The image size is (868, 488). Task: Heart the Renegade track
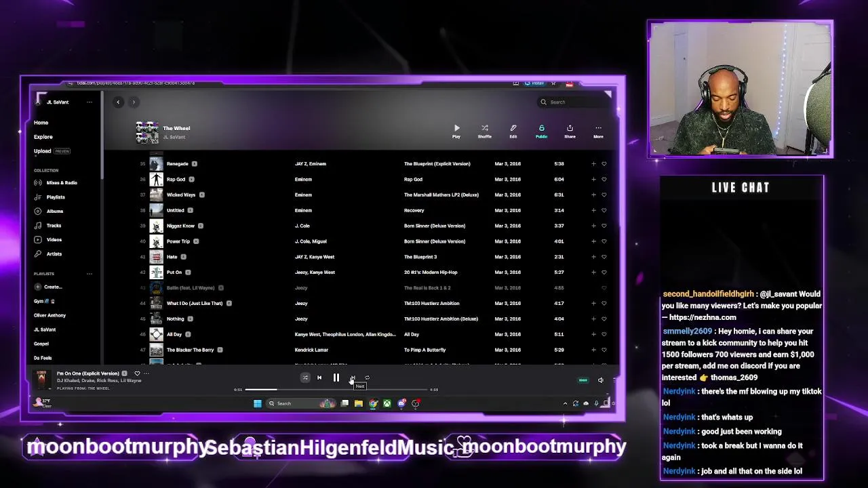[x=604, y=163]
